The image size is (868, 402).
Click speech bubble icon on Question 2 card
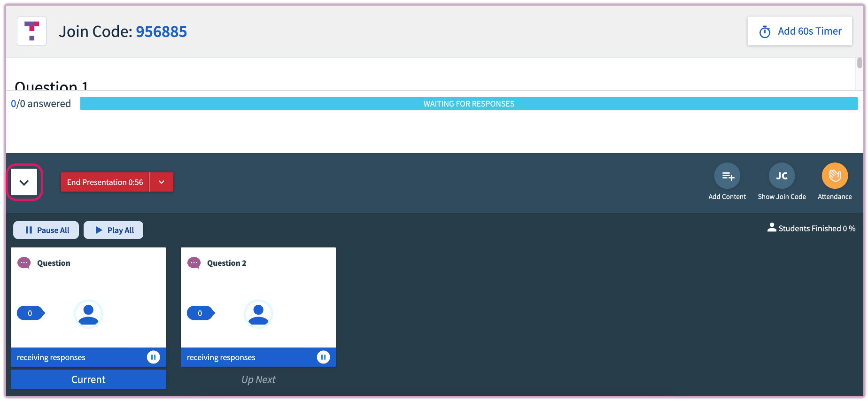[194, 263]
